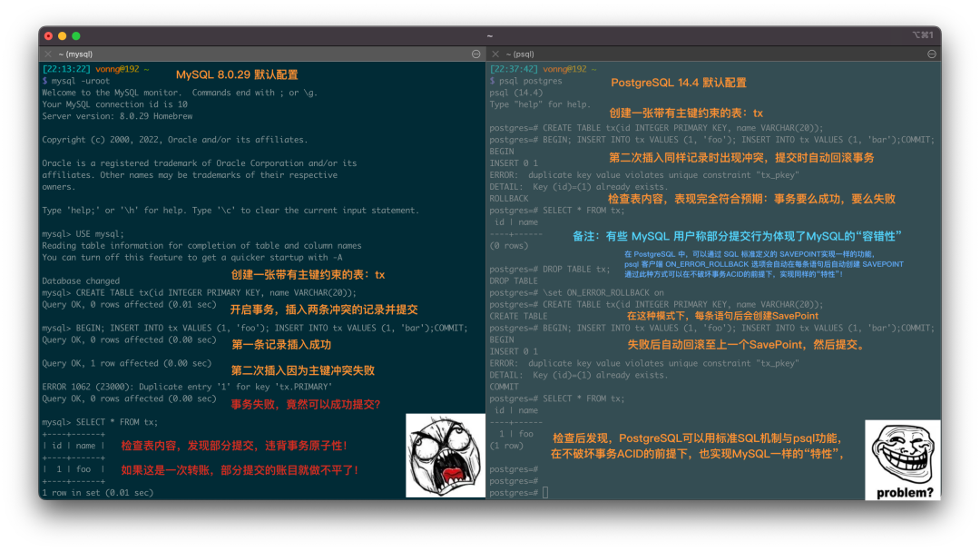Screen dimensions: 980x551
Task: Click the yellow minimize window button
Action: pyautogui.click(x=63, y=36)
